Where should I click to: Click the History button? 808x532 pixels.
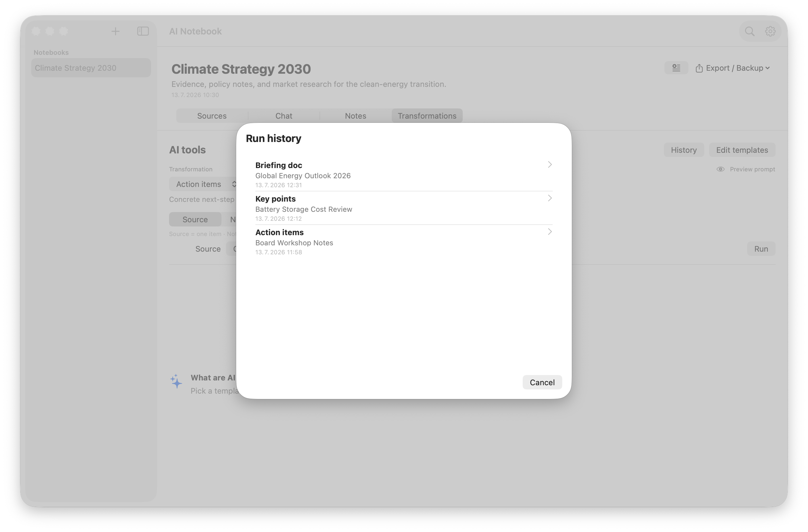coord(683,150)
